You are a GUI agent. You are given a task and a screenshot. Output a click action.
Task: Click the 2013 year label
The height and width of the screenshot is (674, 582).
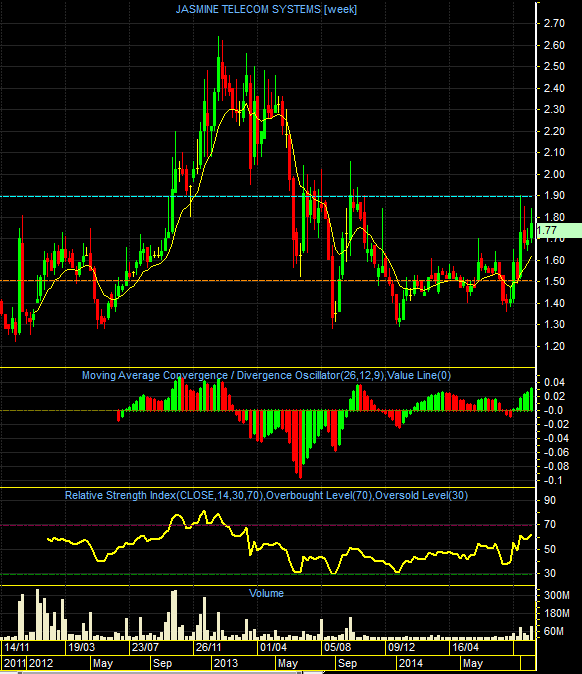point(226,663)
